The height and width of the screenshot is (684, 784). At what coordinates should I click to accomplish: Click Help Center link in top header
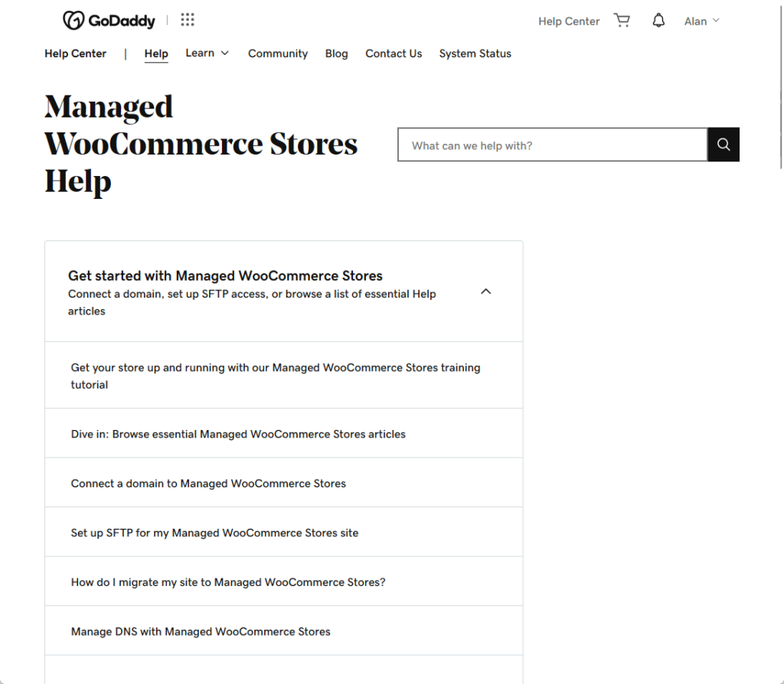point(569,21)
